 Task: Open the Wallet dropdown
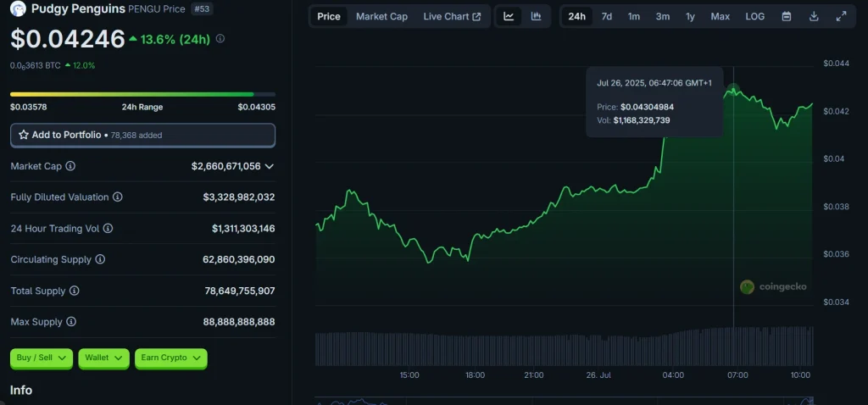103,358
